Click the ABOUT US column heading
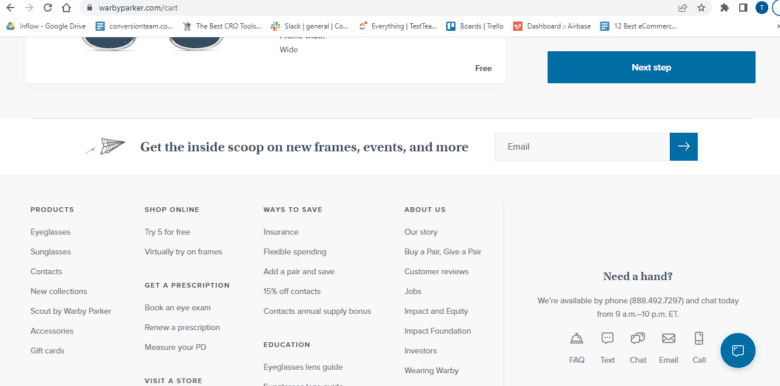This screenshot has width=780, height=386. [425, 209]
